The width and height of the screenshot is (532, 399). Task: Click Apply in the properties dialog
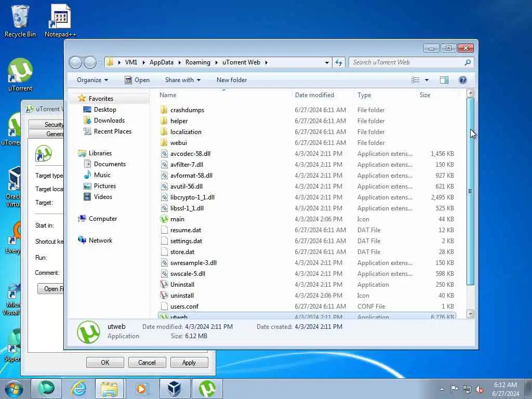click(189, 362)
